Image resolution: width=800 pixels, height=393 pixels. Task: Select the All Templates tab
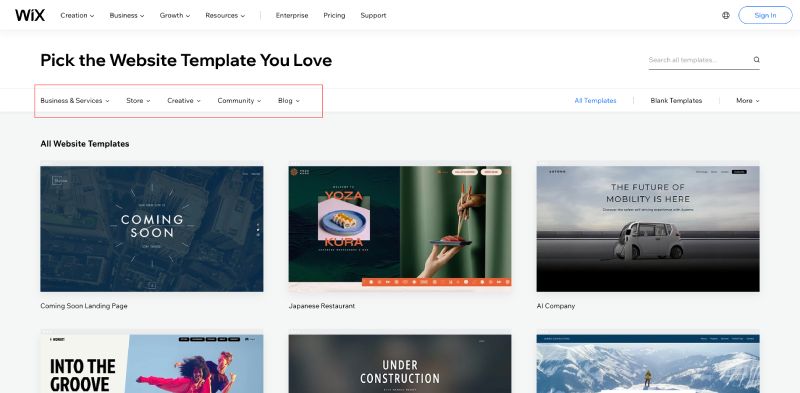coord(595,101)
